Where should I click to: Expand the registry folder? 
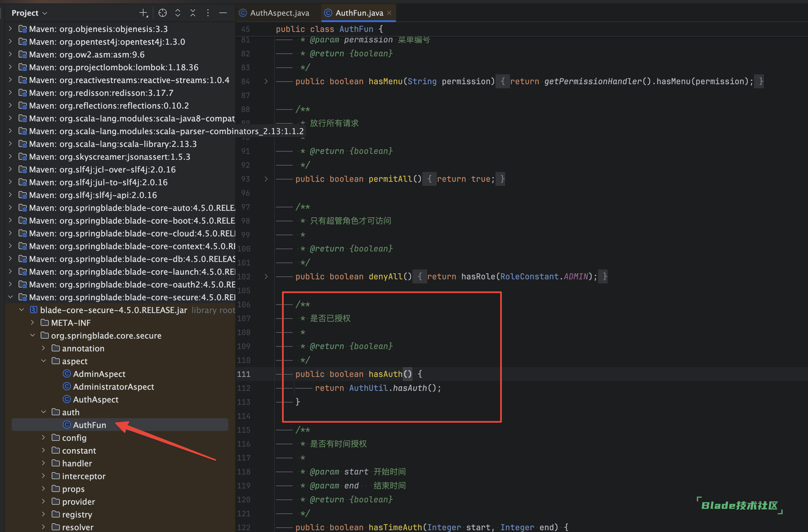pyautogui.click(x=44, y=514)
